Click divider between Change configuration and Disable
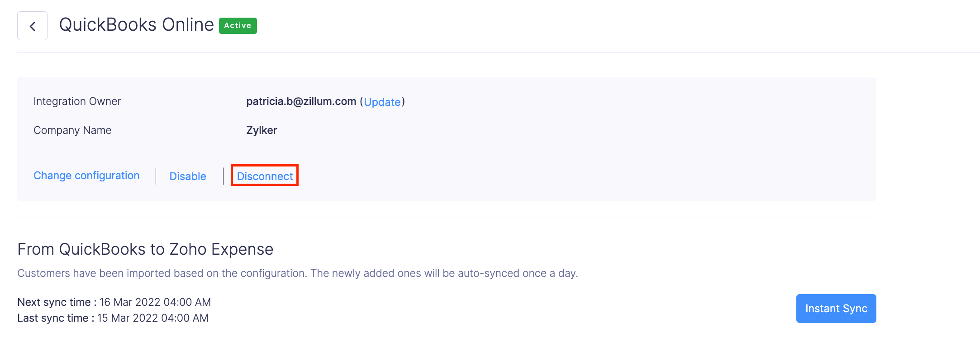980x352 pixels. pos(156,176)
